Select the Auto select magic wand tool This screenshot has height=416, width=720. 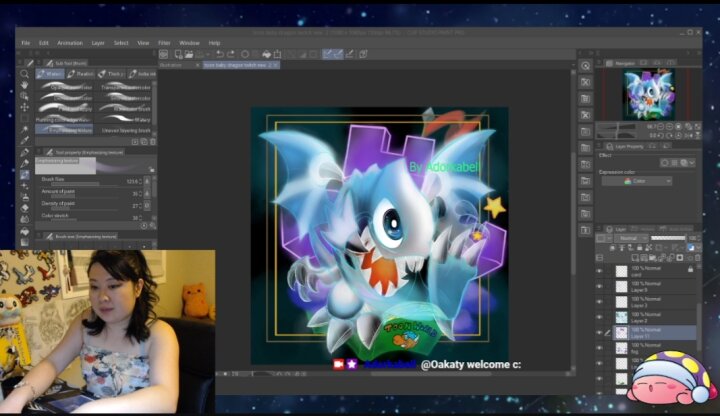coord(24,129)
